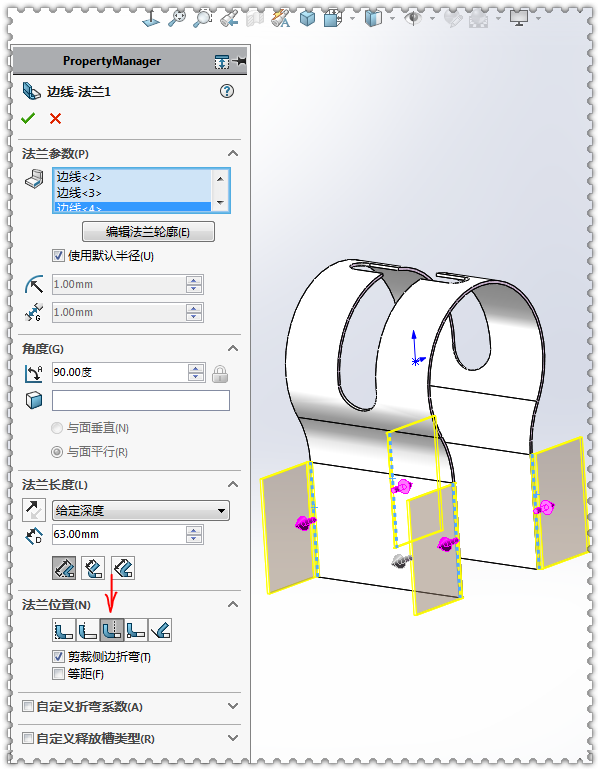Viewport: 600px width, 771px height.
Task: Select Bend Outside flange position
Action: [112, 630]
